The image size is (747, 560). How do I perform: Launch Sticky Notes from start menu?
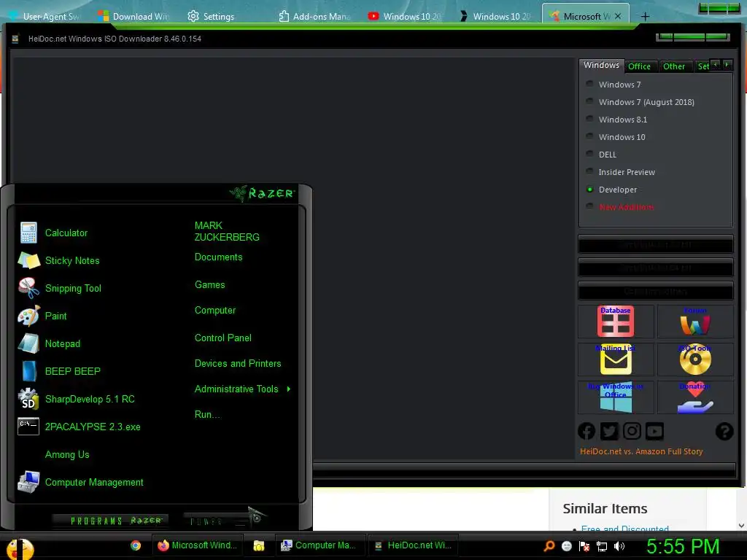click(x=59, y=260)
